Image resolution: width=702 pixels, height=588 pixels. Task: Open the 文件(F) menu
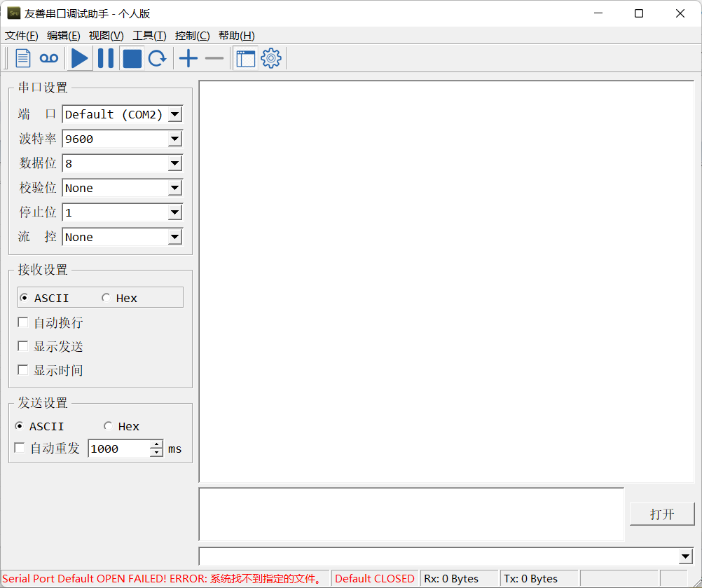tap(22, 36)
